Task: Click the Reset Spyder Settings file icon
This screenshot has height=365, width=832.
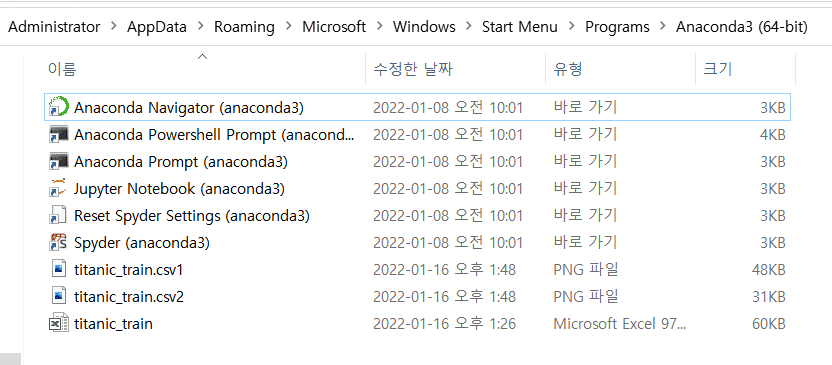Action: [x=58, y=215]
